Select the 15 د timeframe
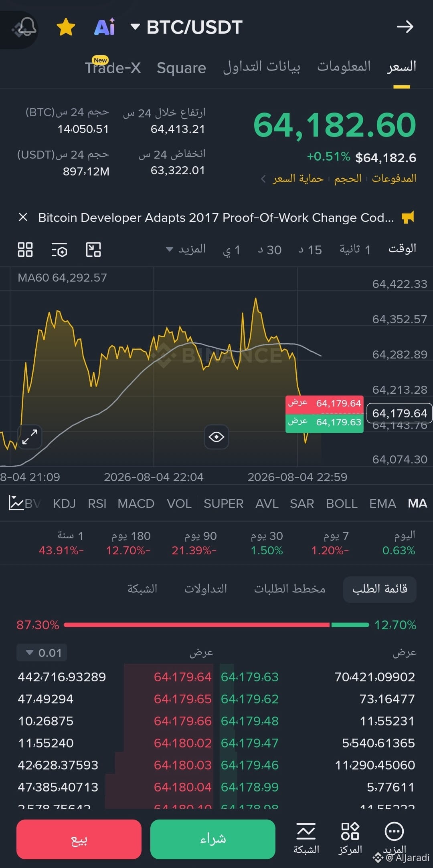The image size is (433, 868). tap(310, 250)
